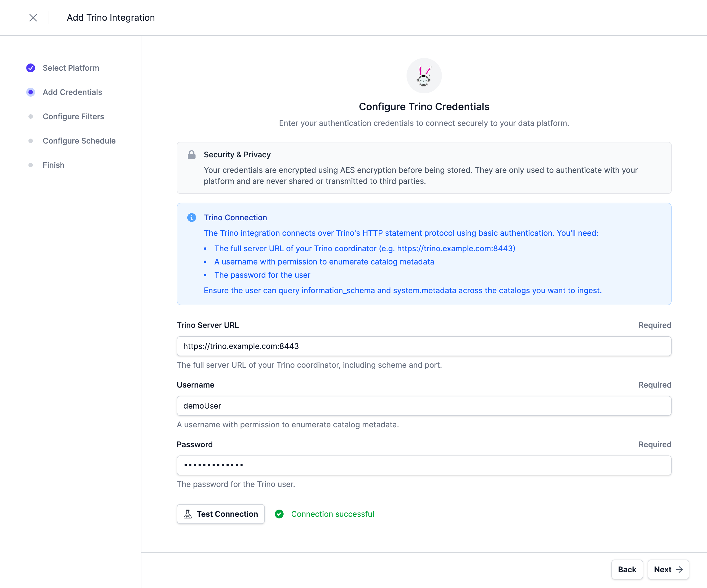Screen dimensions: 707x588
Task: Click Required next to Username
Action: 655,385
